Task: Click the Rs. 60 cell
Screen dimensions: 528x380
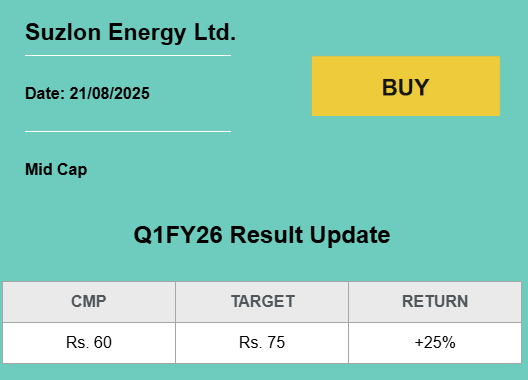Action: [x=89, y=343]
